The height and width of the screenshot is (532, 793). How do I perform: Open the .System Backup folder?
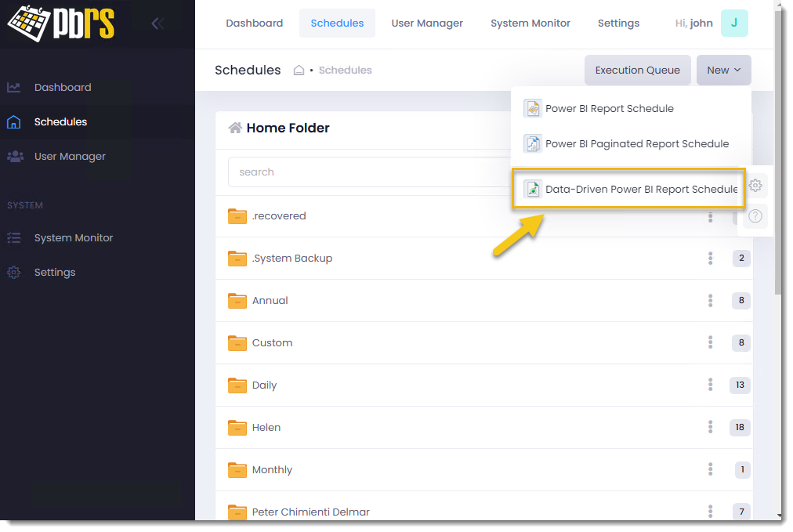[x=292, y=259]
